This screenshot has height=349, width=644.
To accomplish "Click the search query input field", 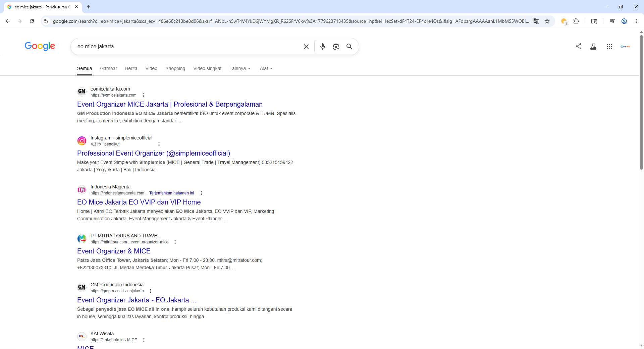I will click(x=188, y=47).
